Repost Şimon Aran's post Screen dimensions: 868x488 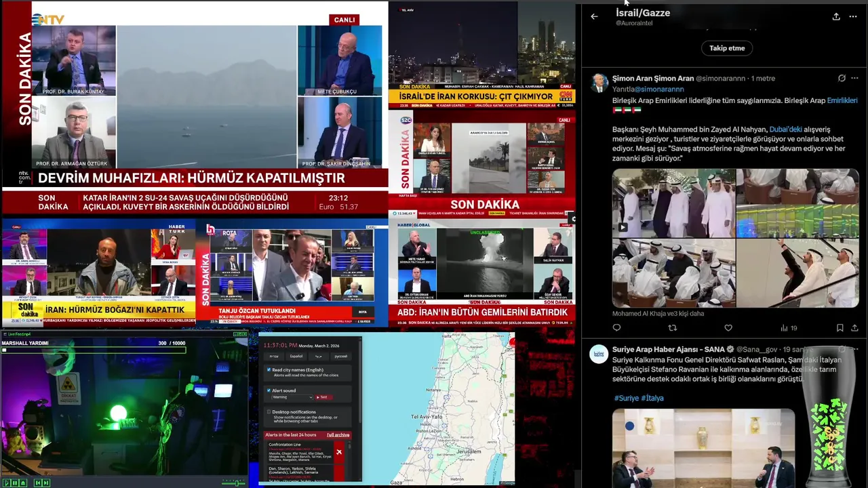pyautogui.click(x=672, y=328)
